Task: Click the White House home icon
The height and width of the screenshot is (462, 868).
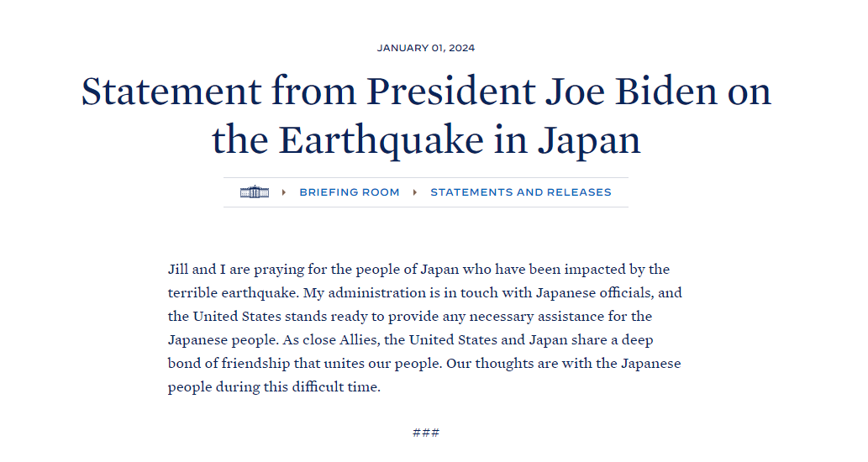Action: pos(254,192)
